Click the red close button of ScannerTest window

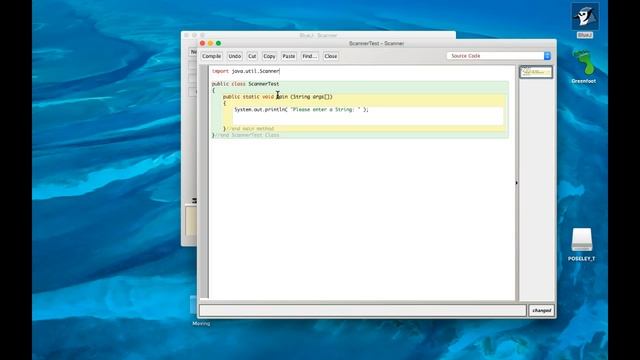(x=202, y=43)
